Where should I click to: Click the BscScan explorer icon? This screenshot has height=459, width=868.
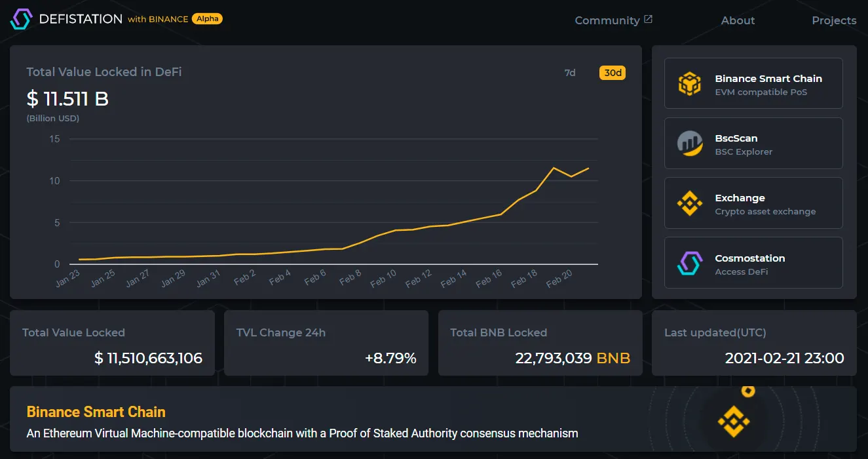[x=689, y=144]
